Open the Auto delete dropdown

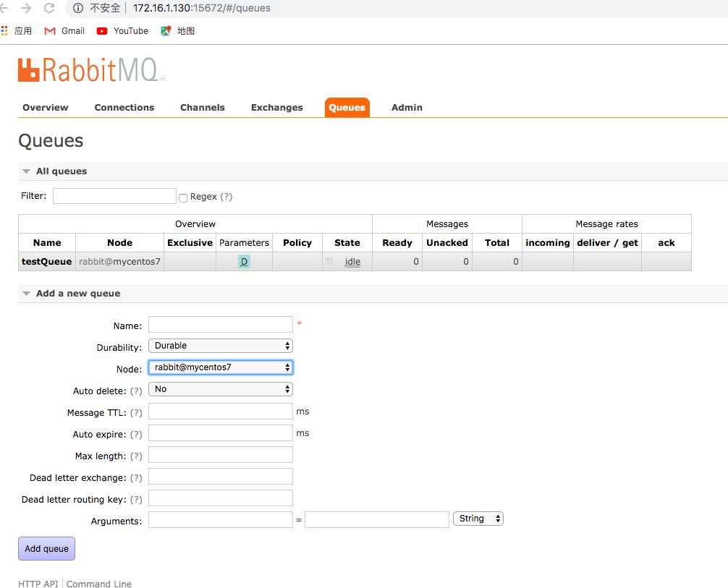coord(221,389)
